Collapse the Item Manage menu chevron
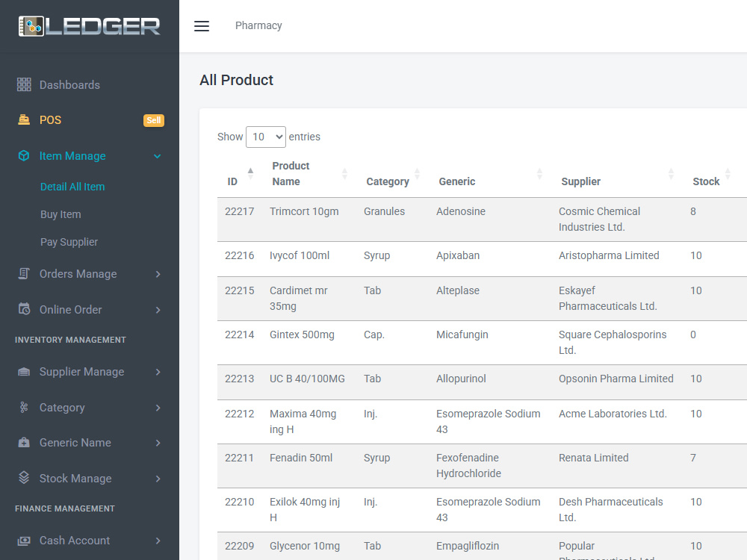Screen dimensions: 747x560 pos(158,156)
